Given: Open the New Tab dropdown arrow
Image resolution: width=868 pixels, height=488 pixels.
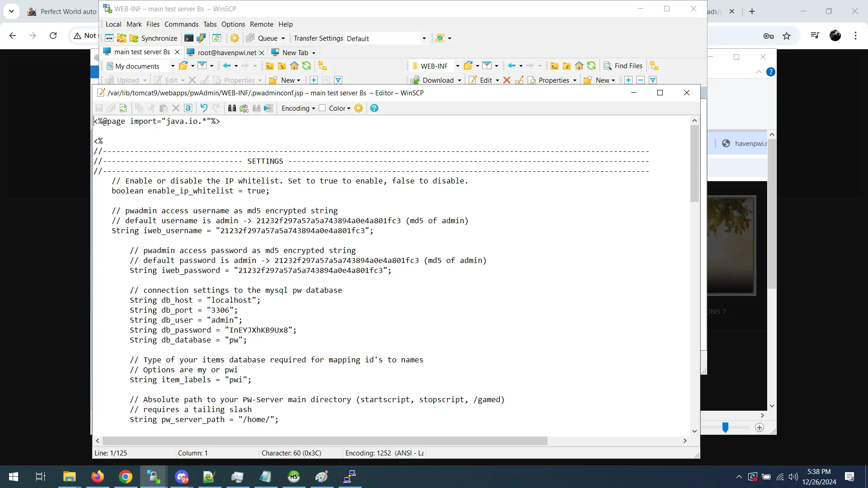Looking at the screenshot, I should click(x=313, y=53).
